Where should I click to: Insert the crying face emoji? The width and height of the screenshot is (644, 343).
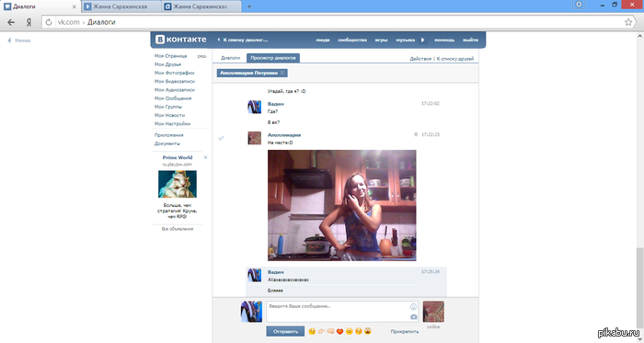(x=359, y=331)
